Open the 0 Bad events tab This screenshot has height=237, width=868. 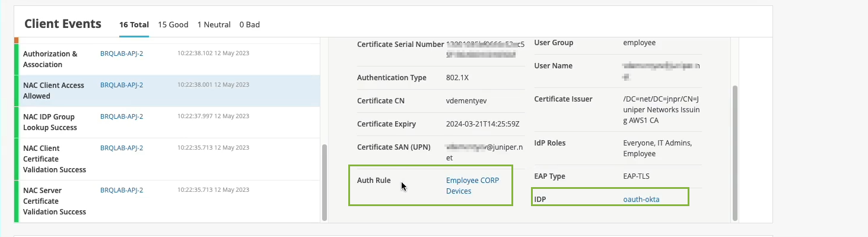coord(250,25)
